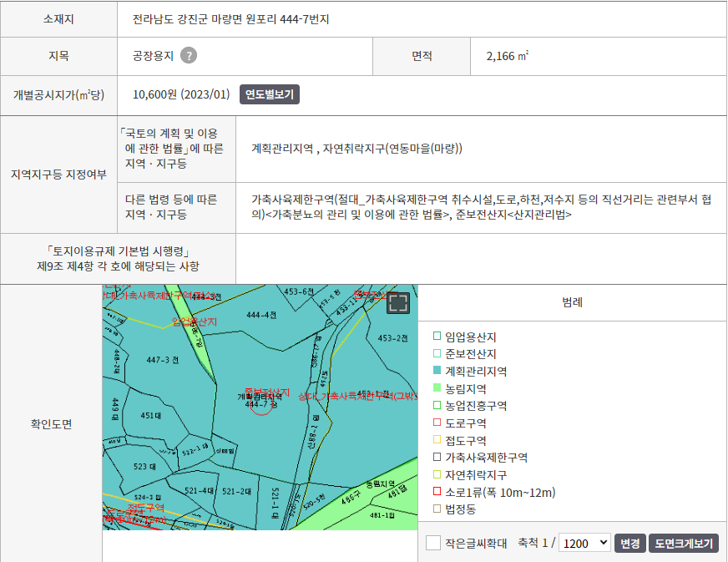Screen dimensions: 728x562
Task: Open the scale 1200 dropdown
Action: (x=584, y=543)
